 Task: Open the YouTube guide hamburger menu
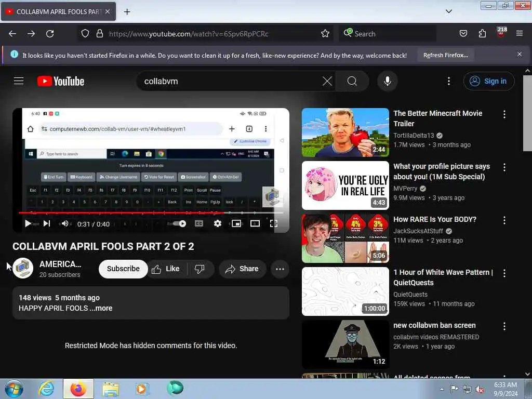tap(19, 81)
